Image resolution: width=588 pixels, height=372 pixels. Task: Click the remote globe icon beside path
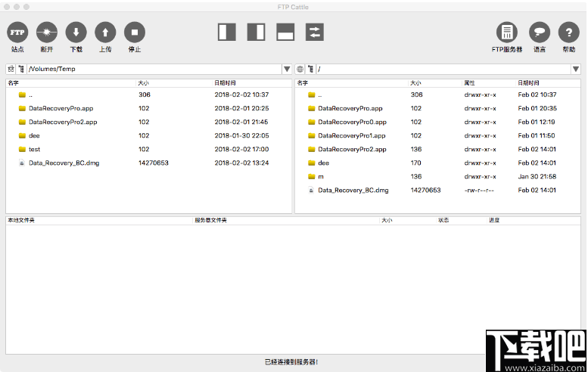click(x=300, y=69)
